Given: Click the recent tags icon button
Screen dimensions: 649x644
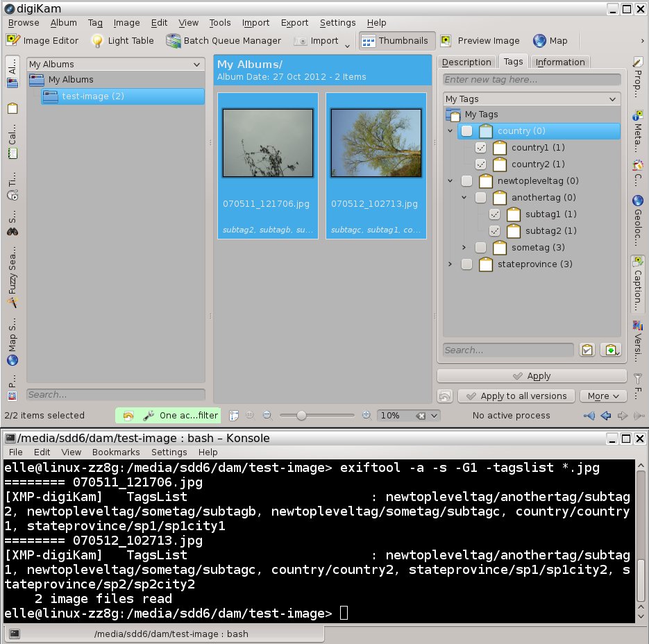Looking at the screenshot, I should click(611, 350).
